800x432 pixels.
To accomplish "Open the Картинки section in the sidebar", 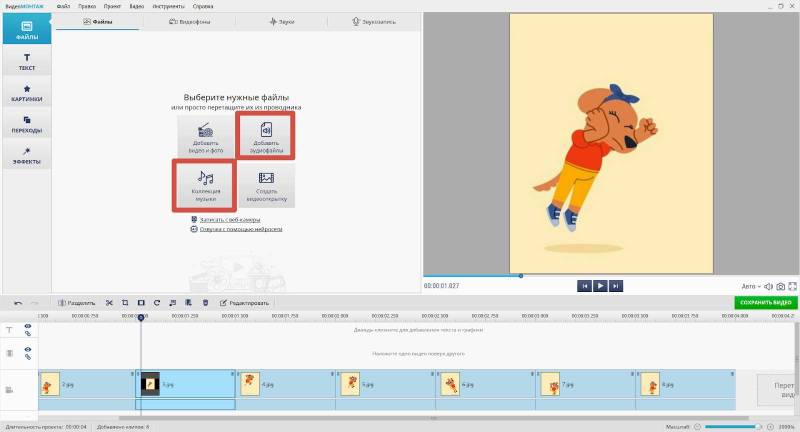I will (27, 92).
